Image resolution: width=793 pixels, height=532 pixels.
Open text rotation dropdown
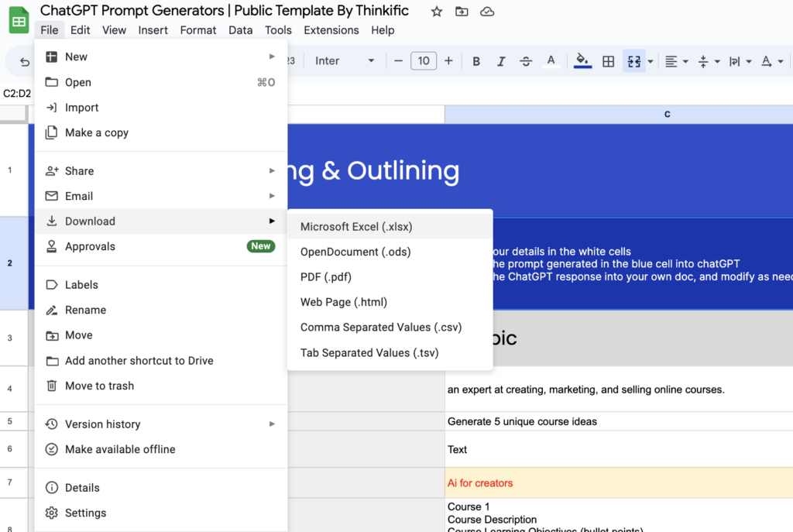[772, 61]
